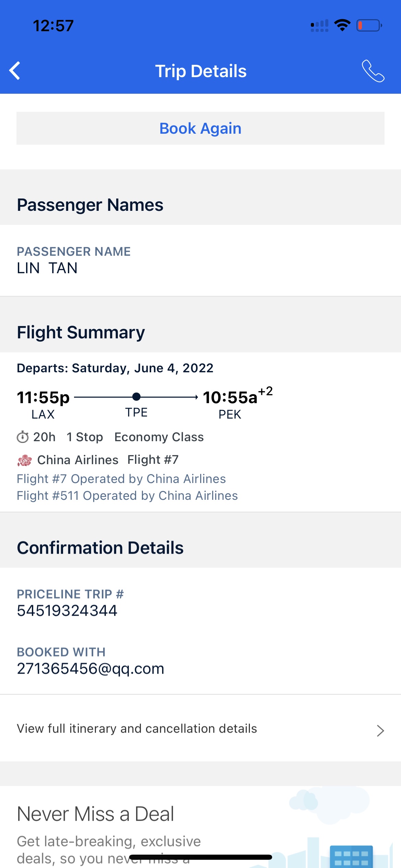
Task: Tap the cellular signal icon
Action: [319, 26]
